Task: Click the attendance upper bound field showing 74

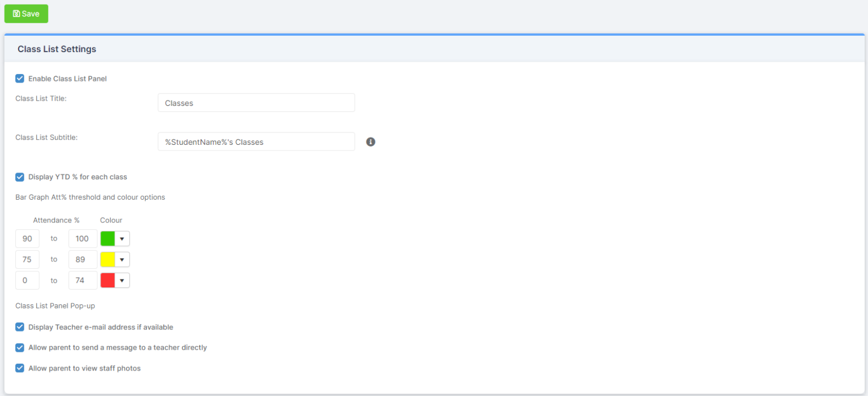Action: [82, 281]
